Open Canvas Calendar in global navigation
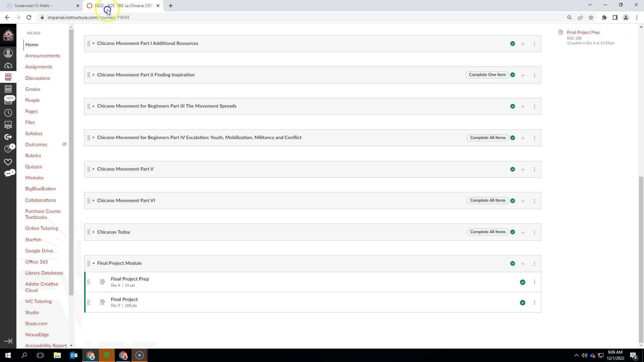 (x=8, y=89)
